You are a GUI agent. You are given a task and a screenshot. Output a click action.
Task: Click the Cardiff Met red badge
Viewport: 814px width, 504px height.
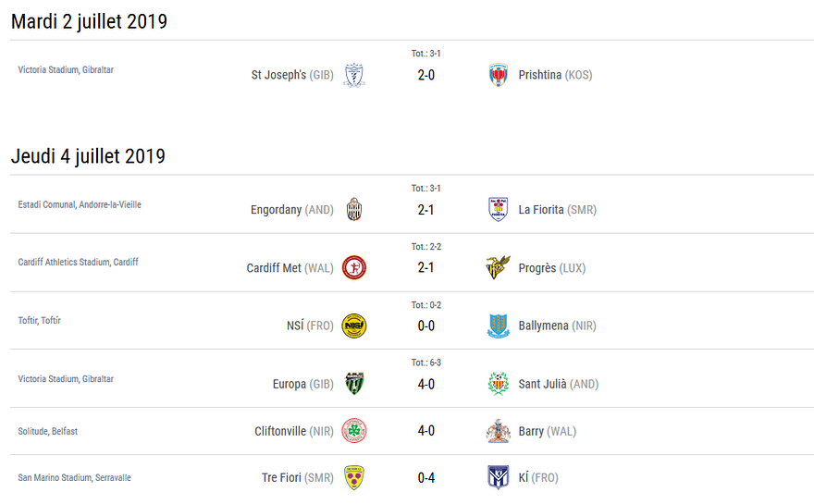[x=353, y=268]
